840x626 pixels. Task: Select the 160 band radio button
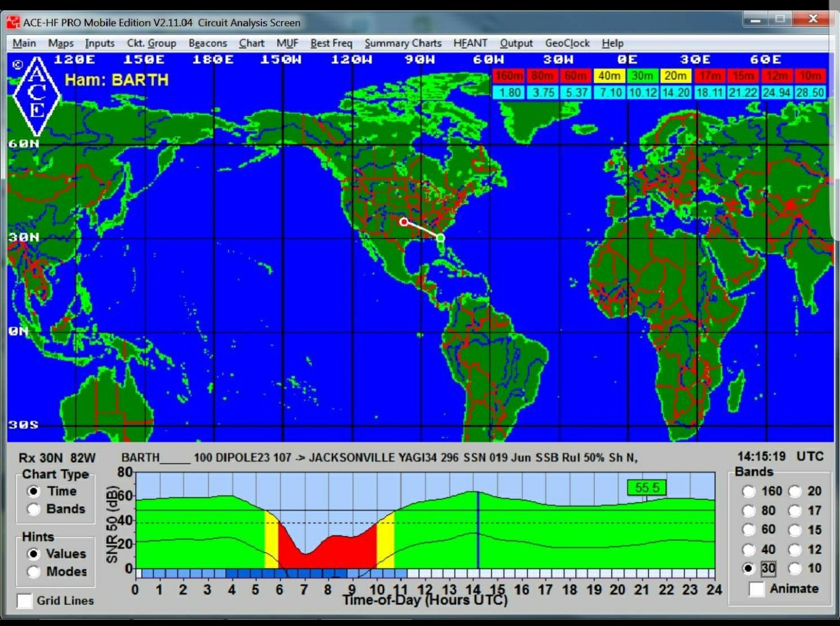[x=749, y=492]
